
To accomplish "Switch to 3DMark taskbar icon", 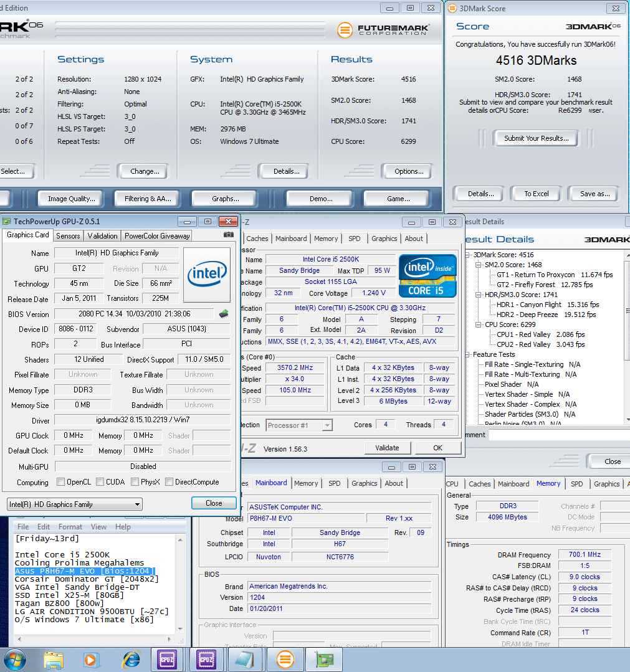I will tap(285, 660).
